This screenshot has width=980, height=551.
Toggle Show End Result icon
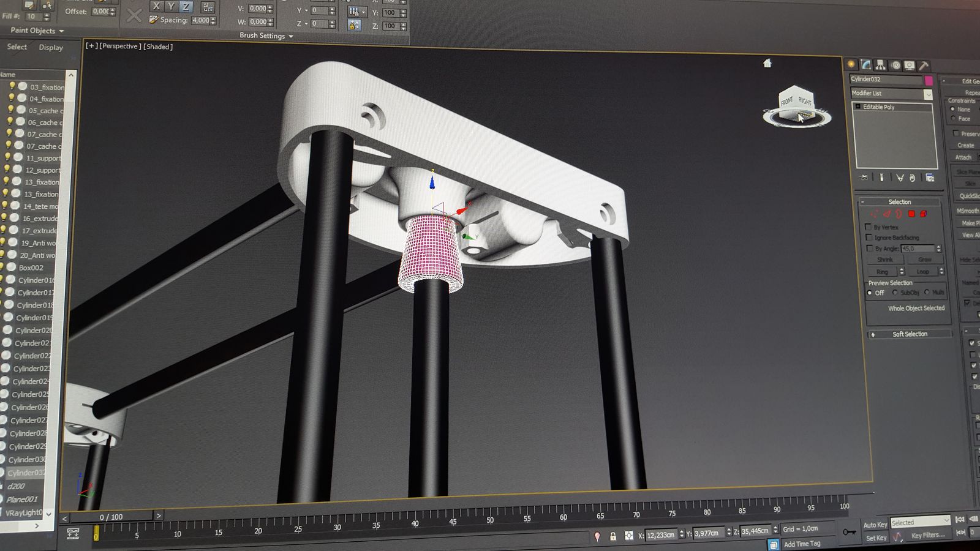click(x=881, y=178)
